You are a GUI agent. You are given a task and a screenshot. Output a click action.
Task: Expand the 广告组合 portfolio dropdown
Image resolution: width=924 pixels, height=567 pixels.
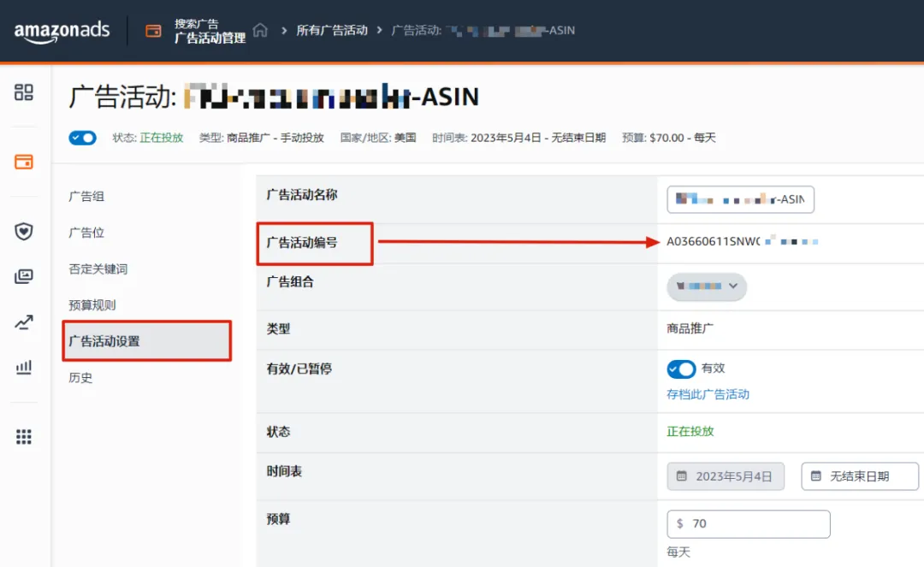click(x=707, y=286)
